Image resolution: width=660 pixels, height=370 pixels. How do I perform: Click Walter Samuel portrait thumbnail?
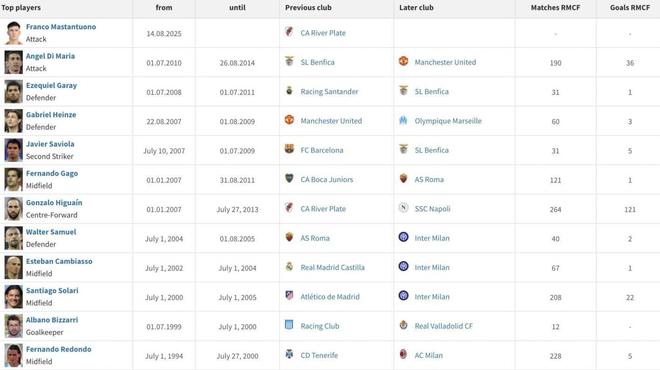(13, 238)
